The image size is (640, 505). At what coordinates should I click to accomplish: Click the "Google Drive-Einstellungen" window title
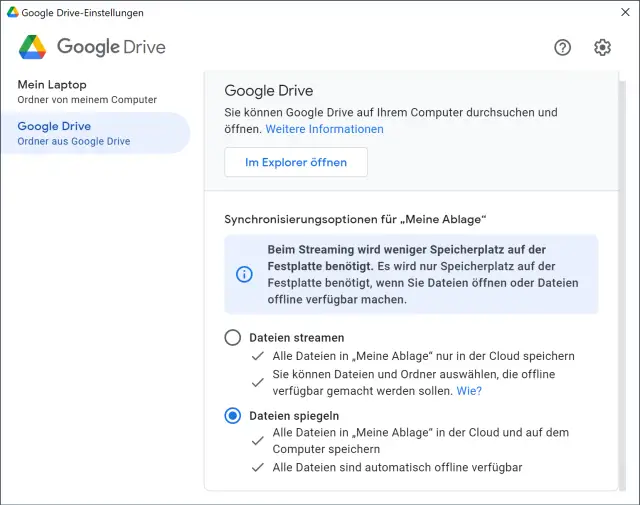coord(82,13)
